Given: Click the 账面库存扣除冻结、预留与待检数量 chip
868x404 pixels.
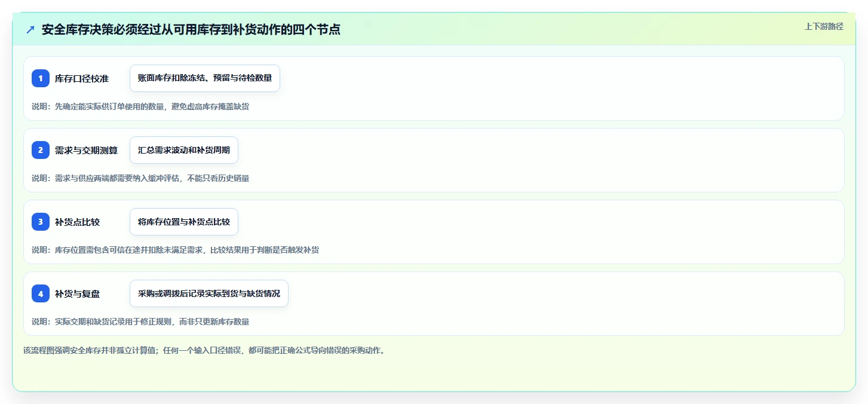Looking at the screenshot, I should click(x=205, y=78).
